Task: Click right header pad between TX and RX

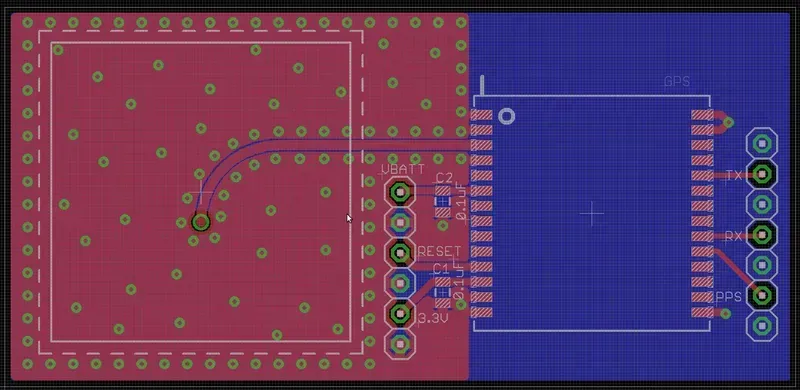Action: tap(762, 204)
